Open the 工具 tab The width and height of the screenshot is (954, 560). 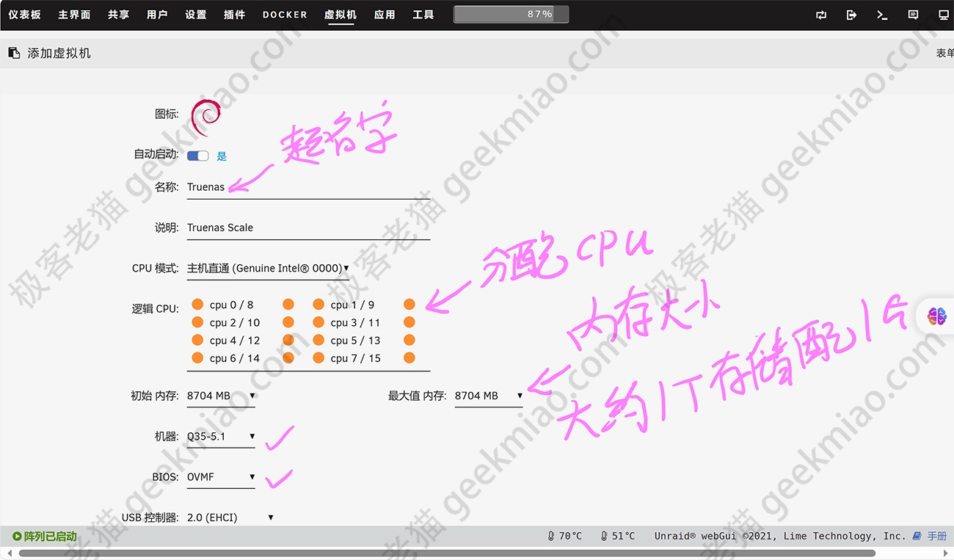point(423,15)
